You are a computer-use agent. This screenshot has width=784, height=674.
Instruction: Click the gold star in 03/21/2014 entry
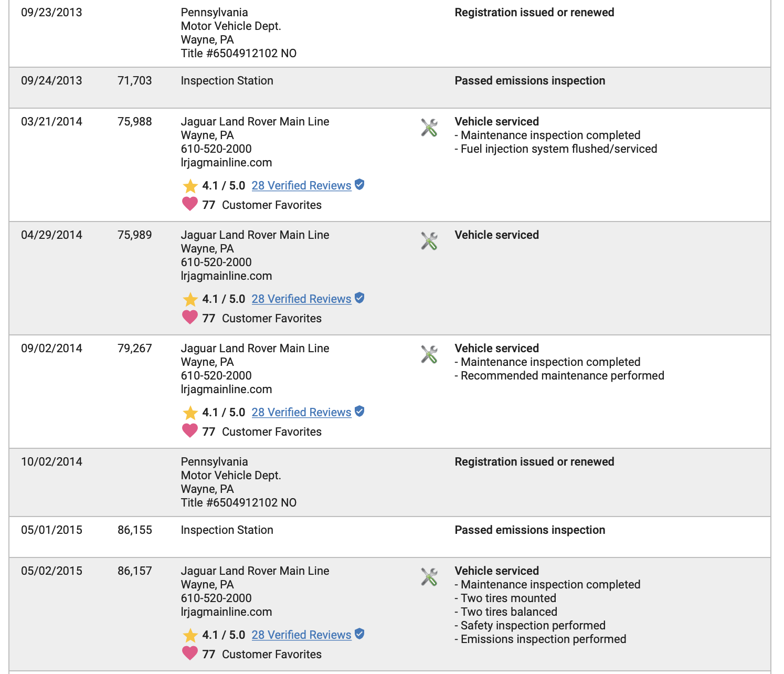coord(190,186)
